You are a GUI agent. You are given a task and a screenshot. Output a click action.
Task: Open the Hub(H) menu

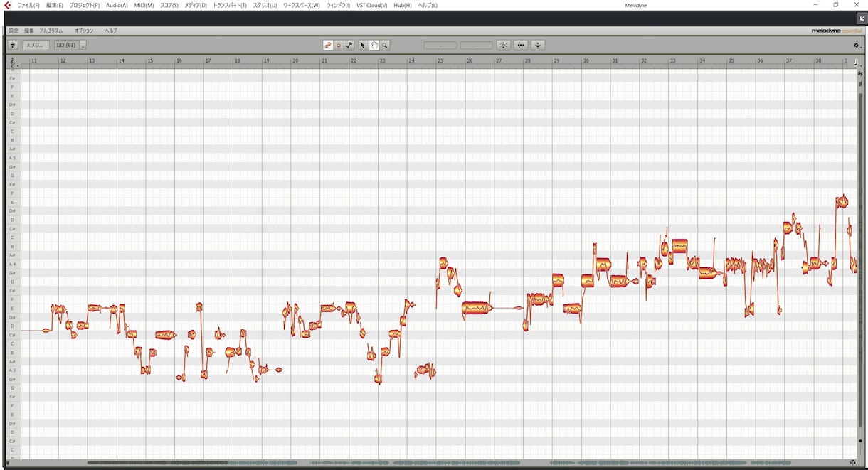403,5
